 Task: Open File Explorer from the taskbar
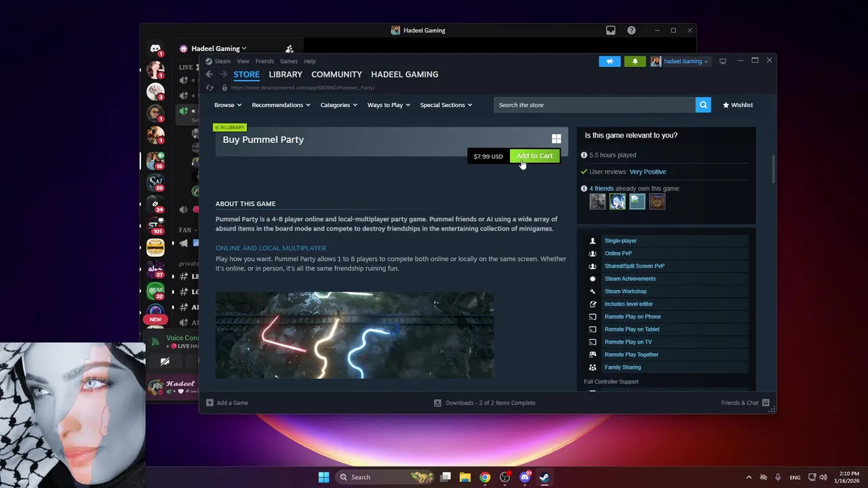pos(465,477)
